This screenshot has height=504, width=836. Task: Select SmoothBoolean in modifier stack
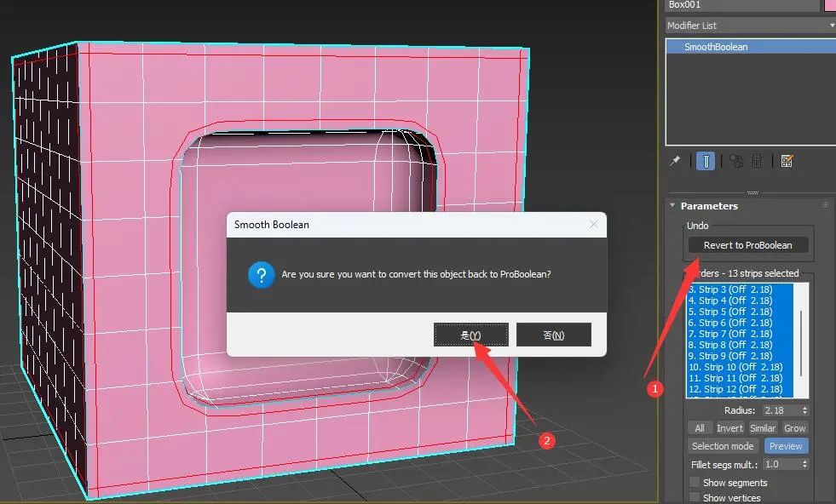[751, 47]
